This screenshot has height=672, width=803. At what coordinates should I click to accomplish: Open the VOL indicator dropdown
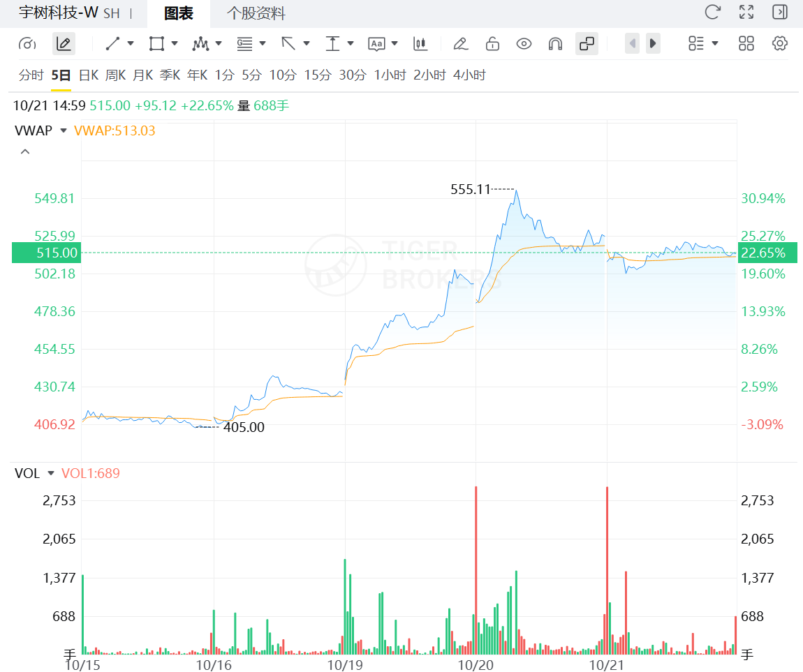click(x=51, y=473)
